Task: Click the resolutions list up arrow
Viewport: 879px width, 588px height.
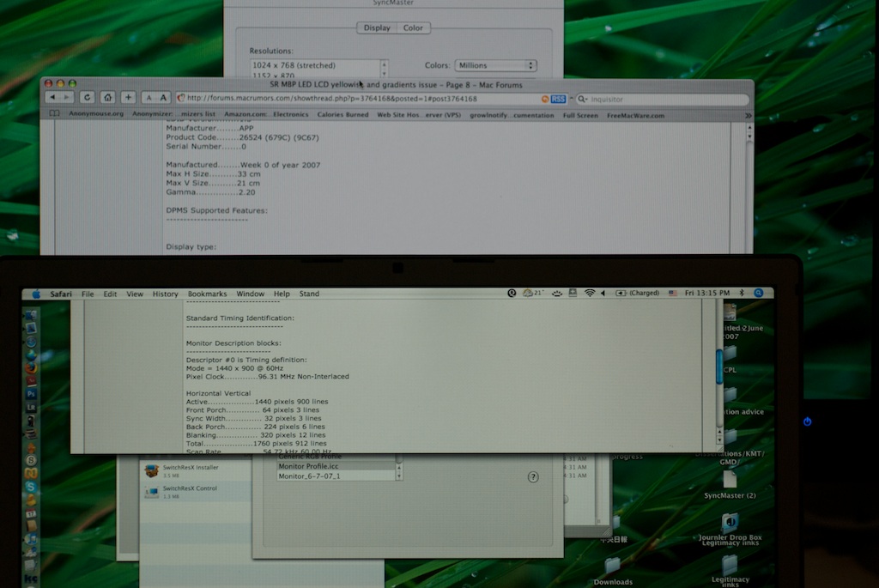Action: tap(384, 64)
